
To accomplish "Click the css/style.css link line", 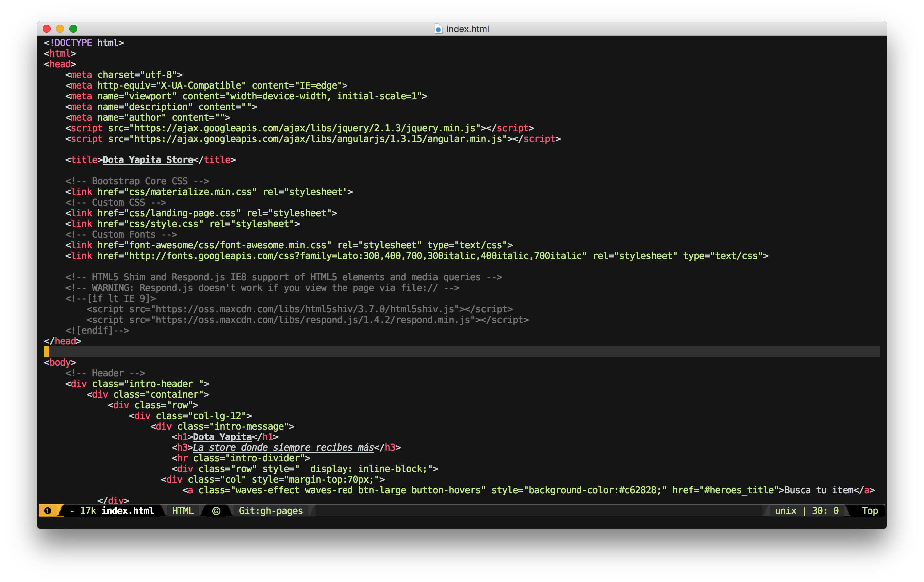I will [x=182, y=224].
